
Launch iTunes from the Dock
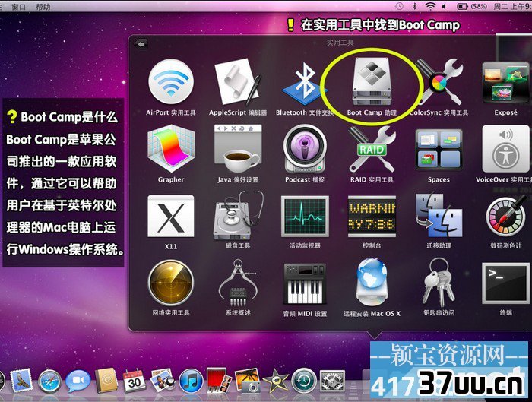coord(191,381)
